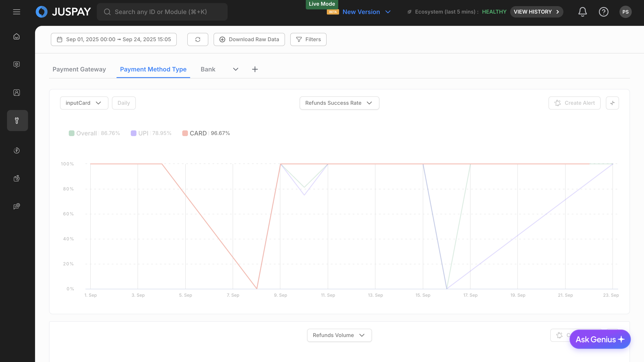644x362 pixels.
Task: Click the home icon in sidebar
Action: (x=16, y=37)
